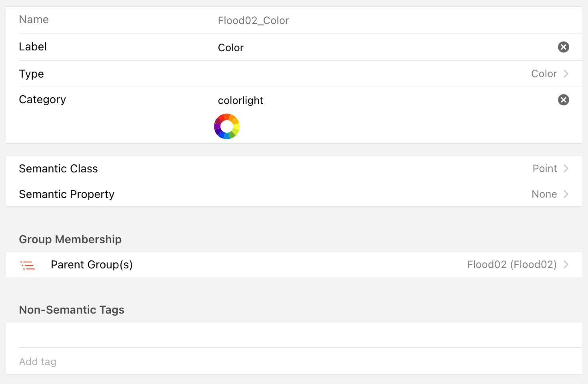The width and height of the screenshot is (588, 384).
Task: Select the None semantic property value
Action: point(544,194)
